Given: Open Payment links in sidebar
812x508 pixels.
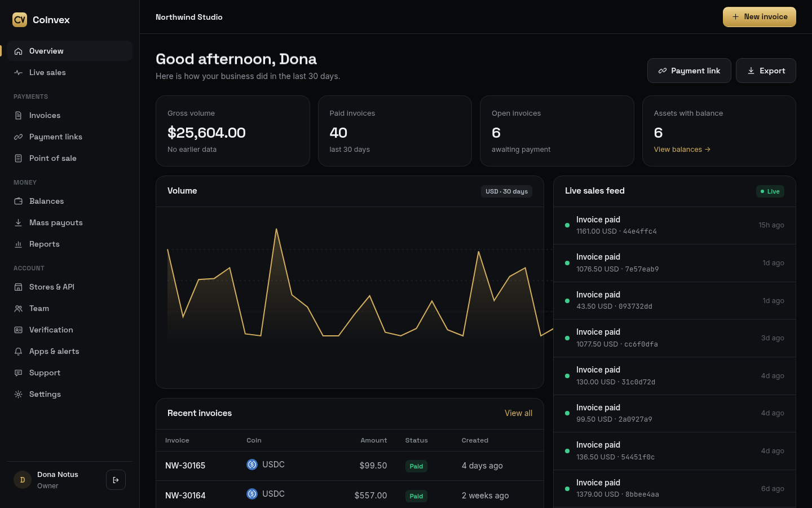Looking at the screenshot, I should pos(70,137).
